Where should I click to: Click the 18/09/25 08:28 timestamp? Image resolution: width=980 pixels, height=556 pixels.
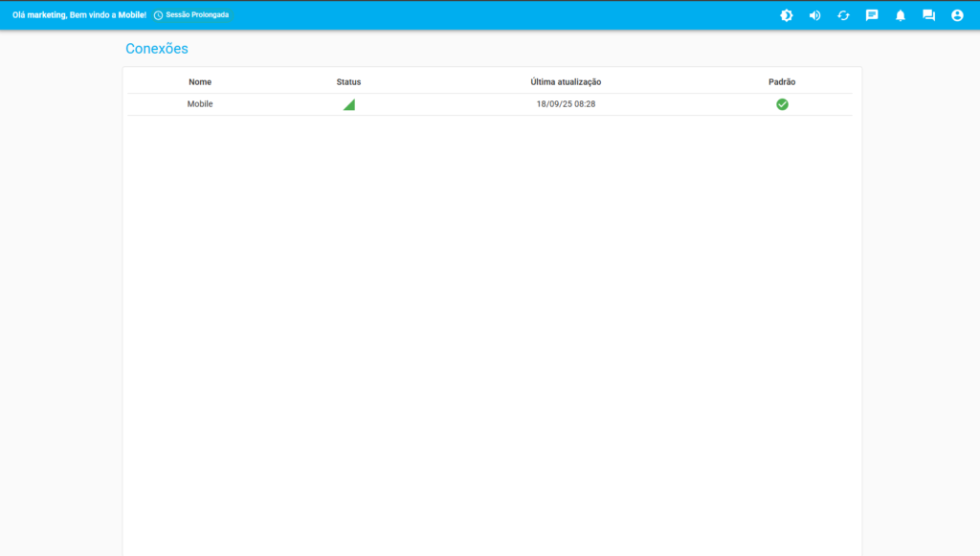pos(566,104)
